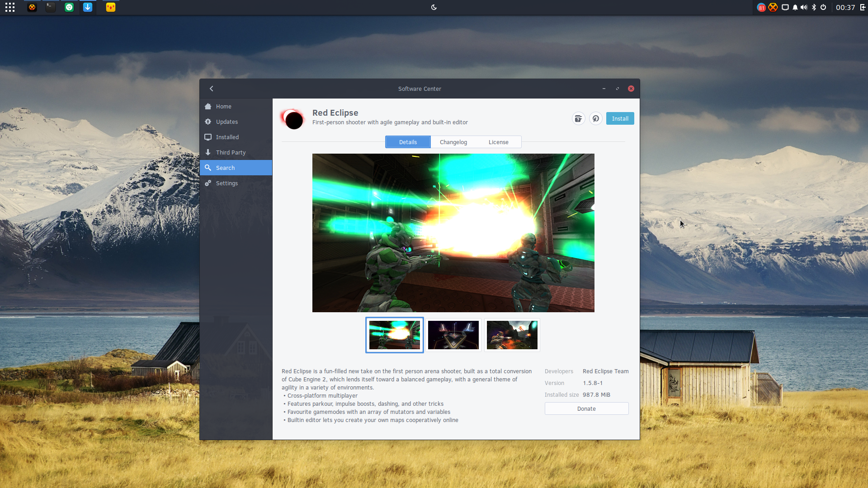Open notifications bell
Screen dimensions: 868x488
point(795,7)
